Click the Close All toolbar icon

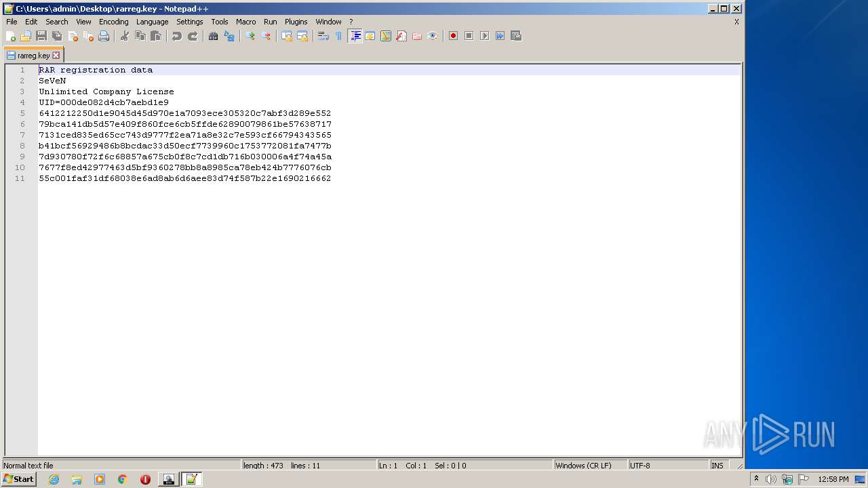88,36
